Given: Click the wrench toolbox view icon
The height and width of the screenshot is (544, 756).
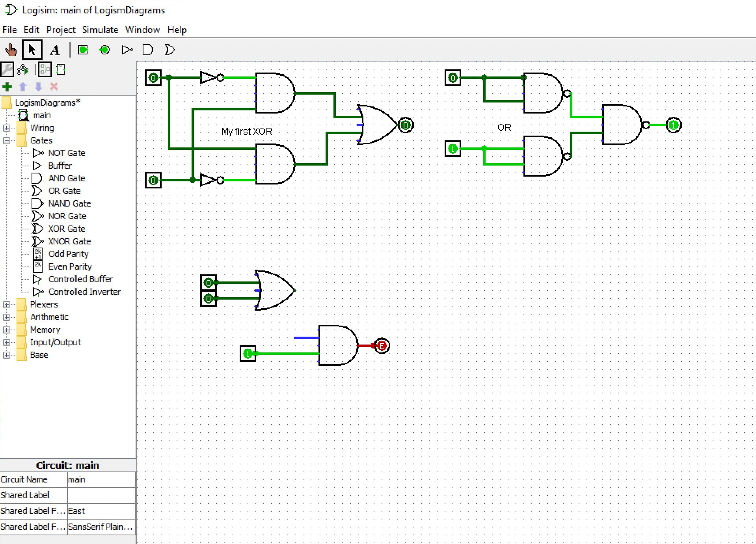Looking at the screenshot, I should (x=7, y=70).
